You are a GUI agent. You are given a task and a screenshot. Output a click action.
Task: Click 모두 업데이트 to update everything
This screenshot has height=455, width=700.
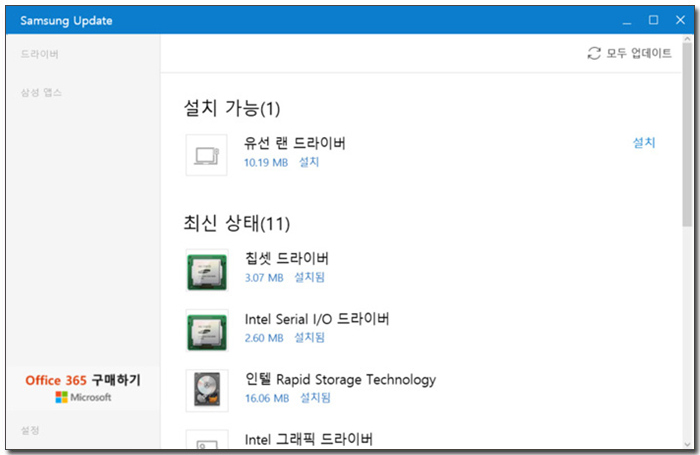point(638,54)
